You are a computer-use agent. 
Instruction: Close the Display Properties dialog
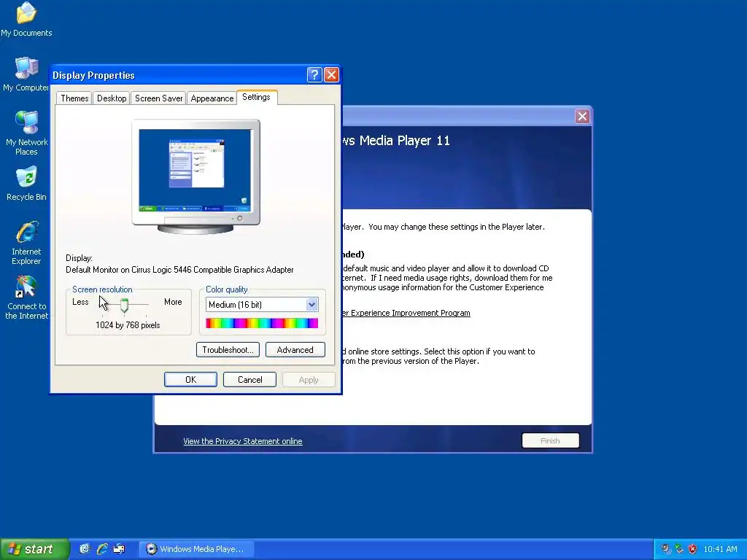pos(331,75)
